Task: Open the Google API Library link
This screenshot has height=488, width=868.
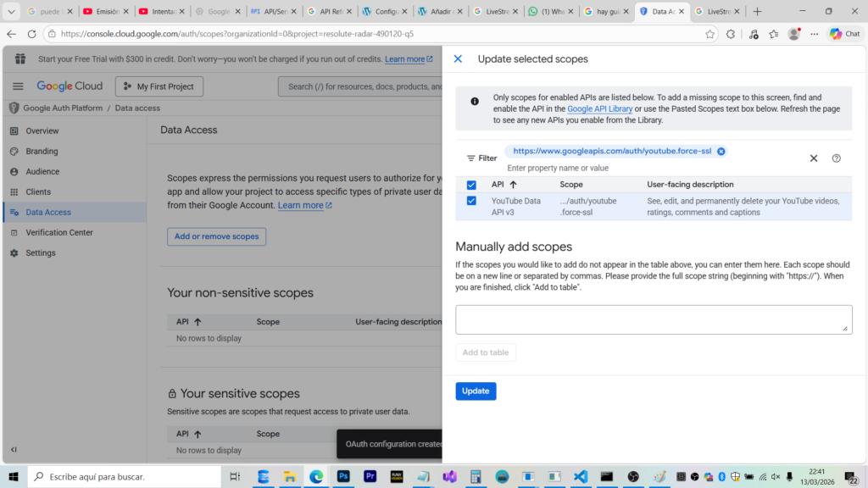Action: [599, 109]
